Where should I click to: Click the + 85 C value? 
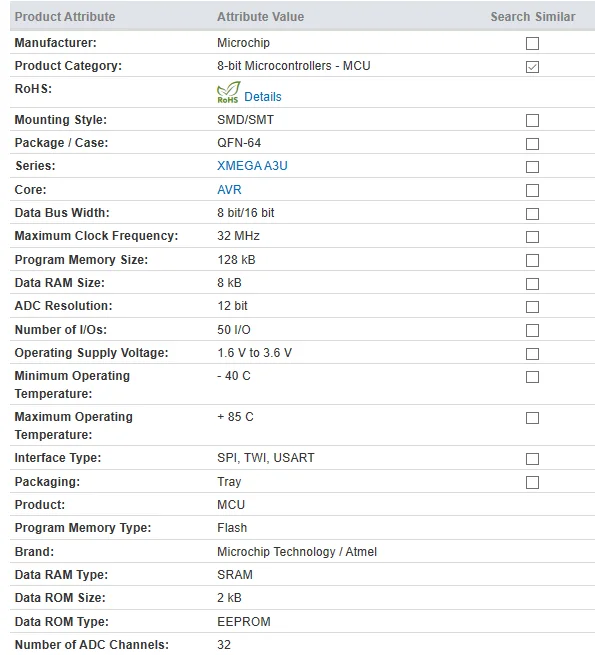(235, 417)
